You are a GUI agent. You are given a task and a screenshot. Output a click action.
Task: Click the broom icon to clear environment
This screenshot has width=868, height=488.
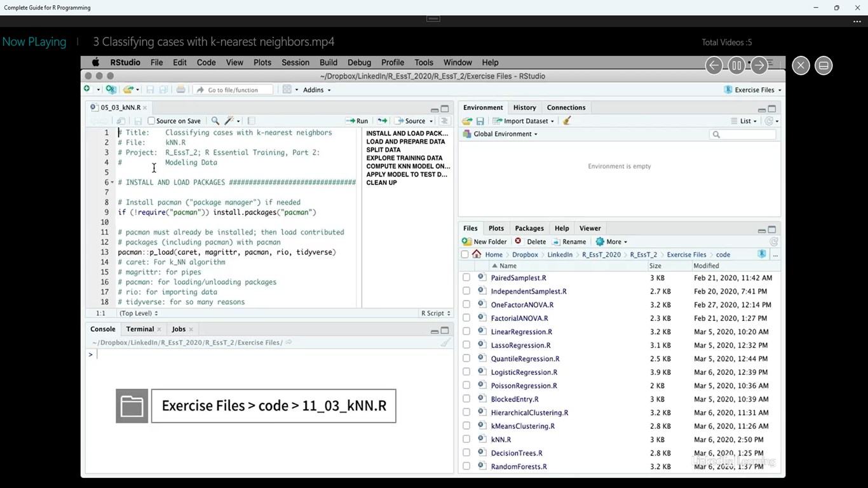567,121
